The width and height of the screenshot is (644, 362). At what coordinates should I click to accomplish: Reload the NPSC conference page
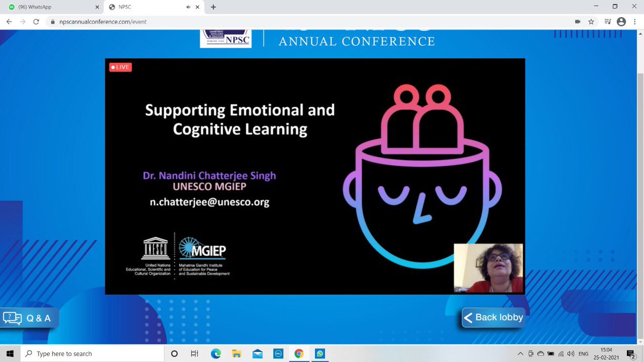click(x=36, y=22)
